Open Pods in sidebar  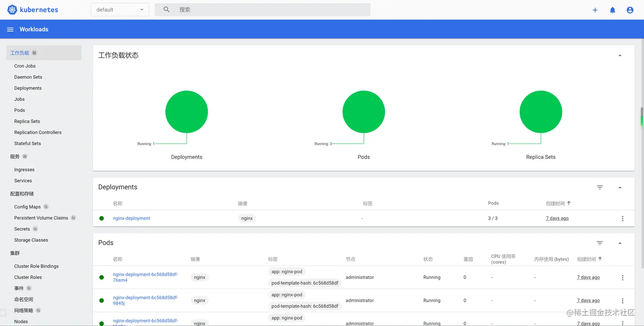[x=20, y=110]
